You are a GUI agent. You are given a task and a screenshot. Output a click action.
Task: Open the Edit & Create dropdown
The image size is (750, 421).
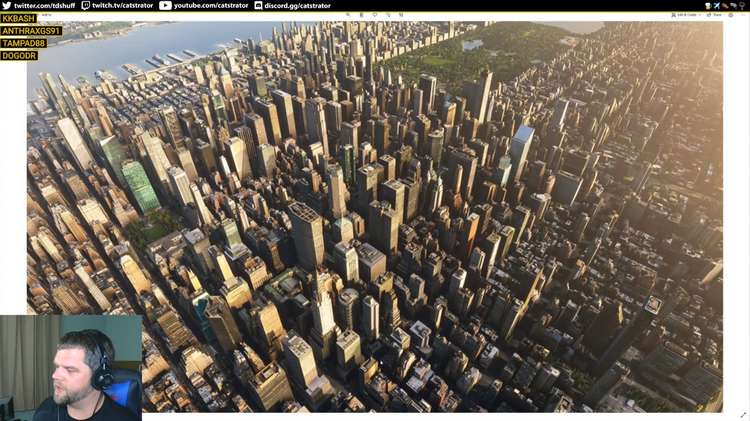[686, 15]
